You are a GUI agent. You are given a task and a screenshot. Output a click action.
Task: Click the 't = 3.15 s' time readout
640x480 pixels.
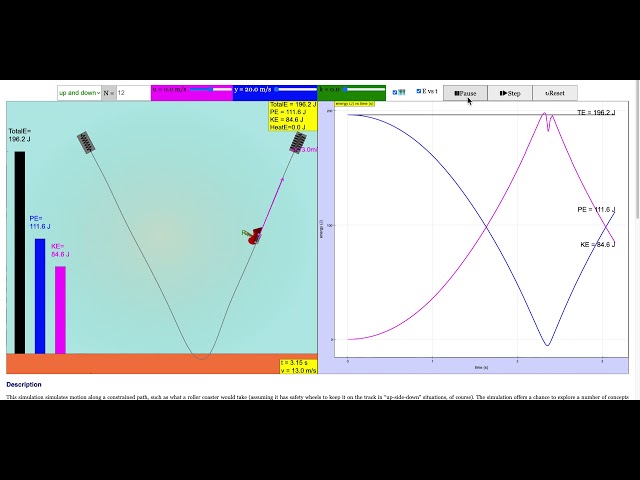tap(294, 363)
